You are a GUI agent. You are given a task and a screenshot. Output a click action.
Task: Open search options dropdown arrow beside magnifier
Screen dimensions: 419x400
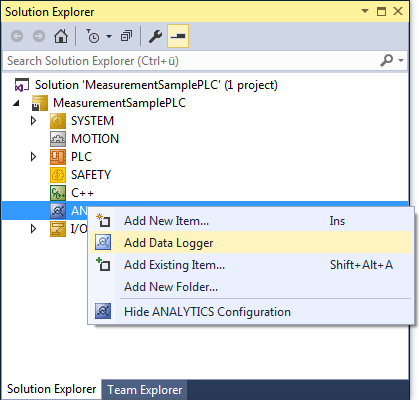401,61
